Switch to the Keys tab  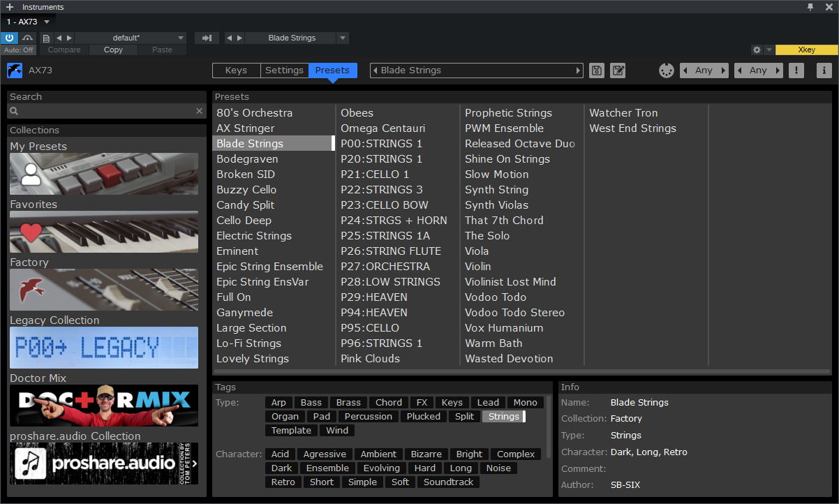click(x=236, y=71)
